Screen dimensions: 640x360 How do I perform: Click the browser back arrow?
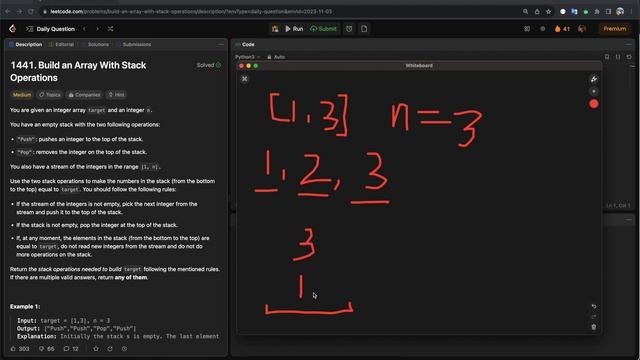8,11
